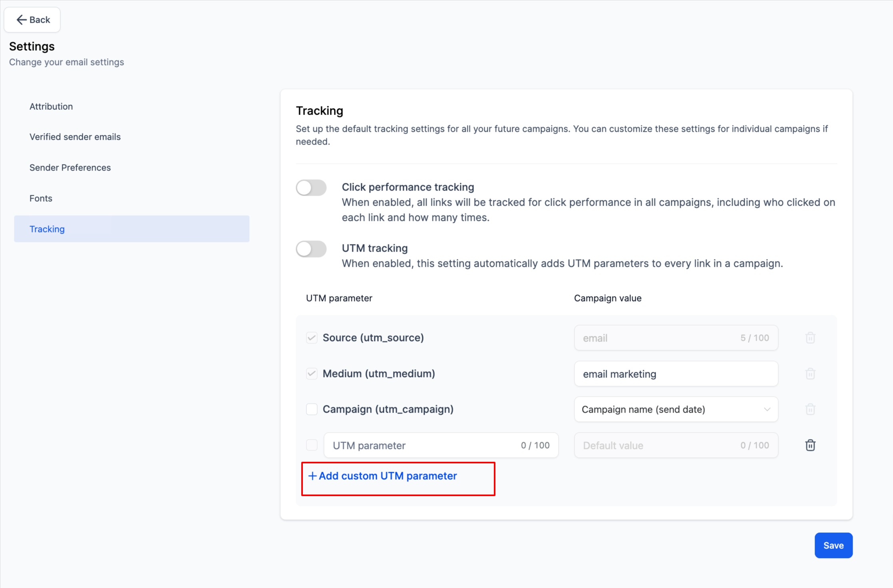893x588 pixels.
Task: Click the back arrow icon
Action: 21,20
